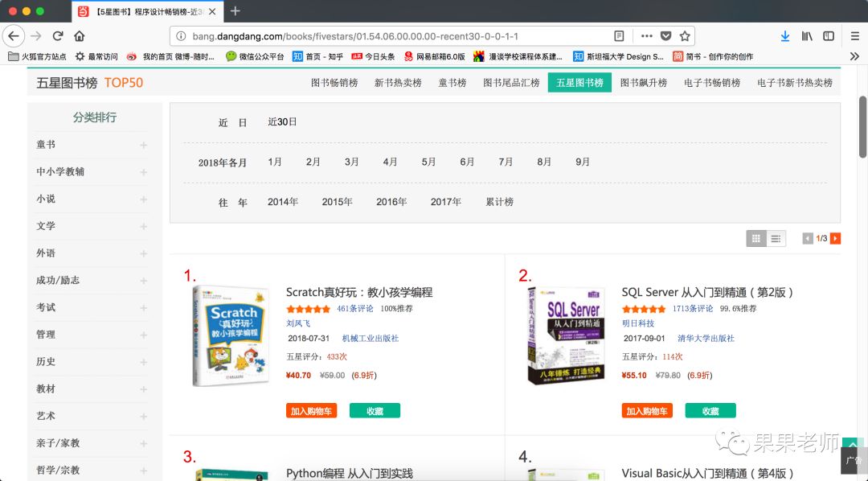This screenshot has width=868, height=481.
Task: Expand the 成功/励志 category
Action: (143, 281)
